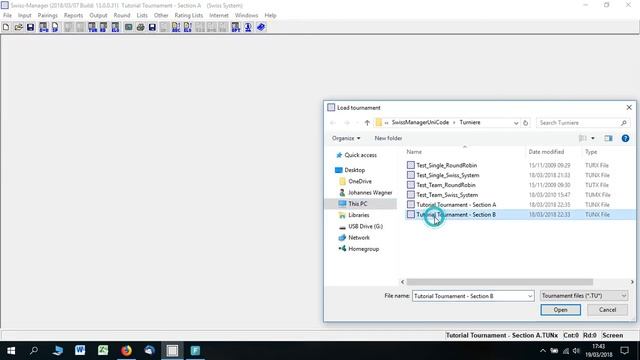Open the Rating Lists menu

(189, 16)
